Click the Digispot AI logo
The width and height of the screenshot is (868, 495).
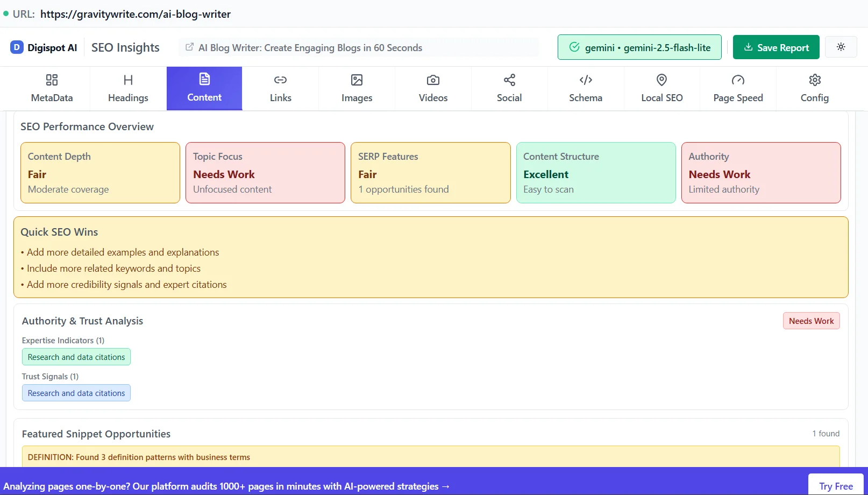pos(43,47)
